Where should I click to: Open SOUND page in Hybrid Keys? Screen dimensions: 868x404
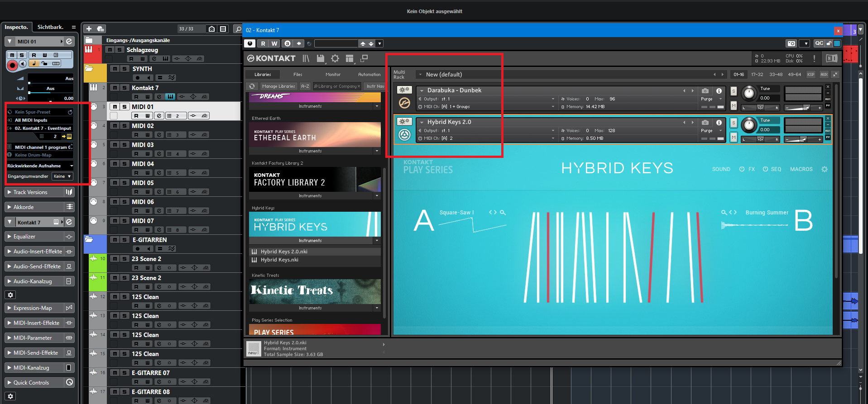(x=721, y=169)
